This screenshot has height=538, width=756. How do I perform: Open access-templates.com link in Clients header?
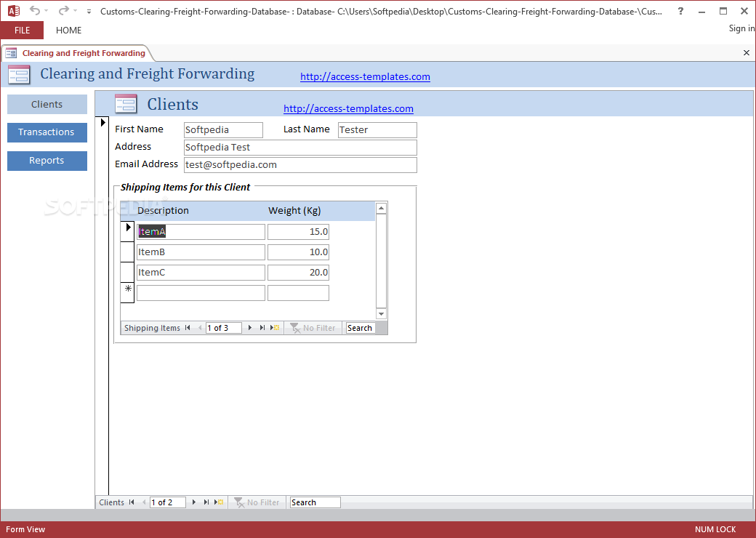348,109
